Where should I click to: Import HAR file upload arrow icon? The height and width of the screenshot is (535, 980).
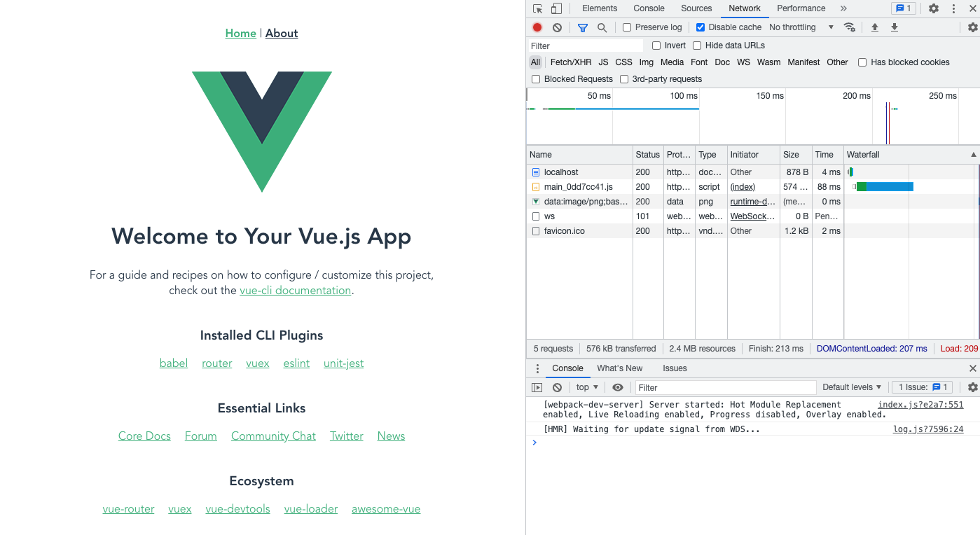point(875,27)
